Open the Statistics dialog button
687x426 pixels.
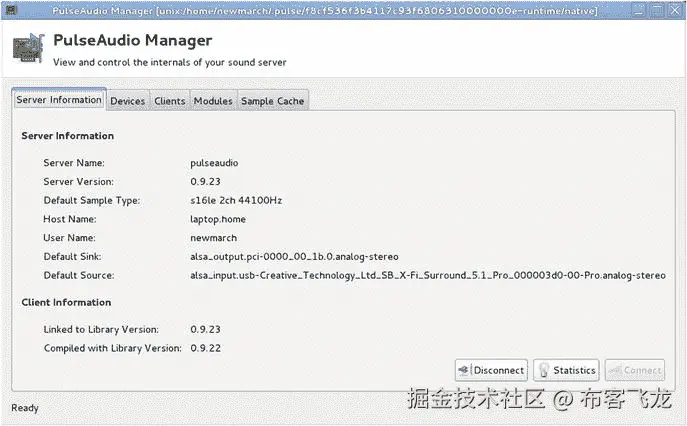click(566, 370)
